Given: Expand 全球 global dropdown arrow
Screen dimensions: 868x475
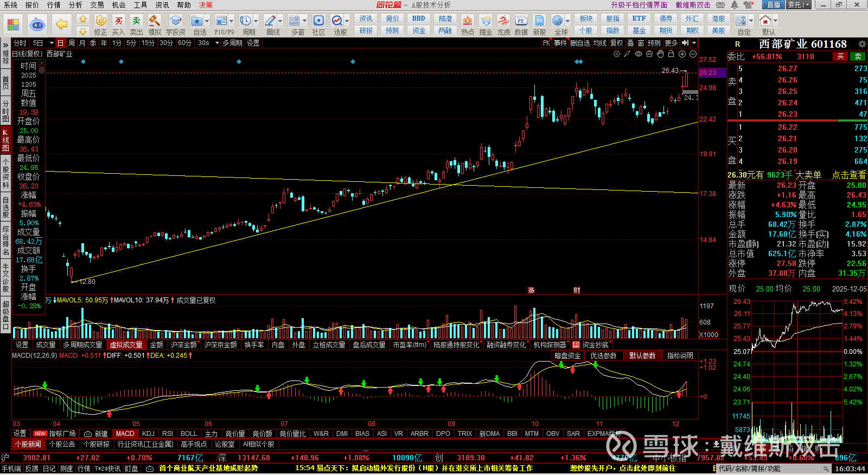Looking at the screenshot, I should click(x=567, y=21).
